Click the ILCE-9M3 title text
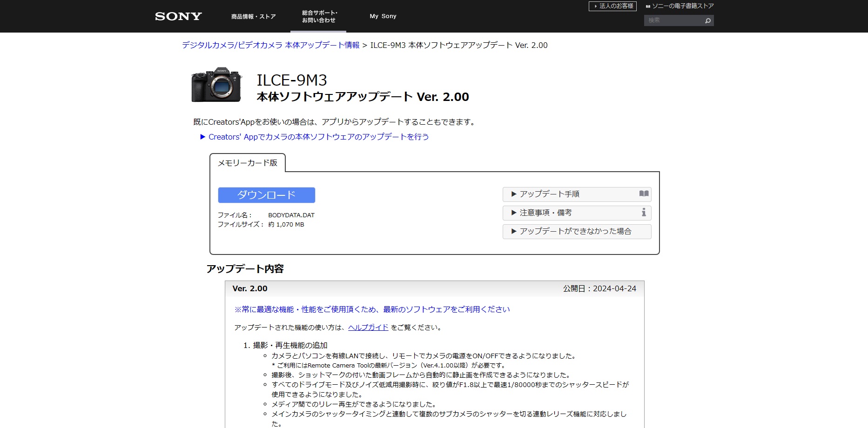Image resolution: width=868 pixels, height=428 pixels. click(292, 80)
